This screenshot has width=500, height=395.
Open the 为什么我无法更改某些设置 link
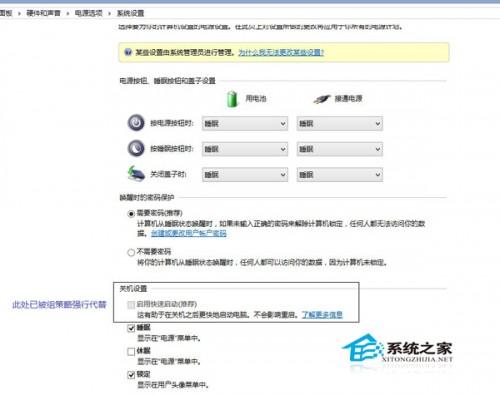281,52
